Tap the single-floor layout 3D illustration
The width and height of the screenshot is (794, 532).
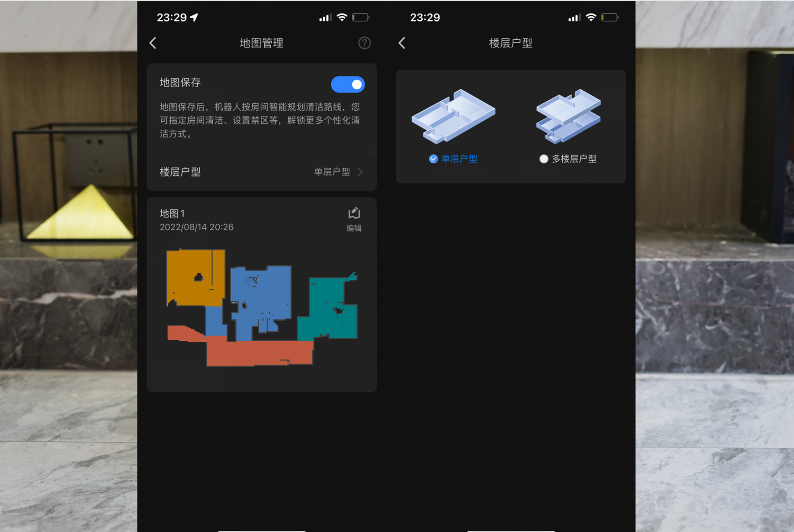pyautogui.click(x=453, y=116)
